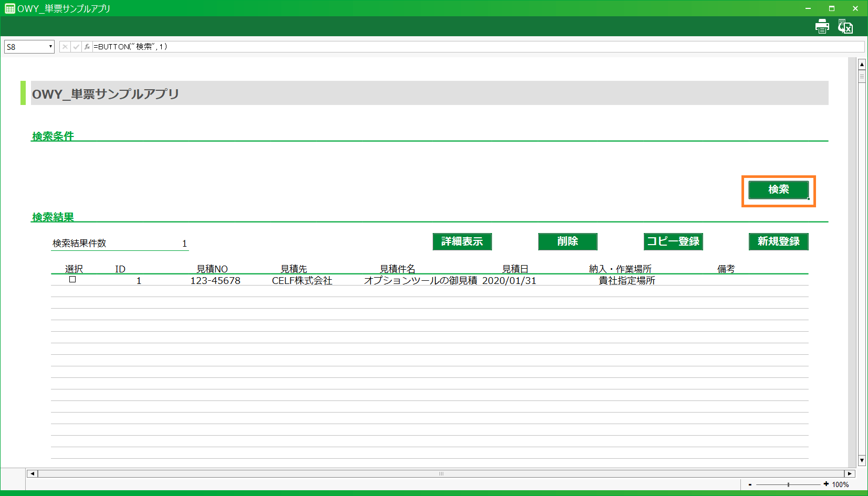Viewport: 868px width, 496px height.
Task: Click the horizontal scrollbar right arrow
Action: tap(850, 473)
